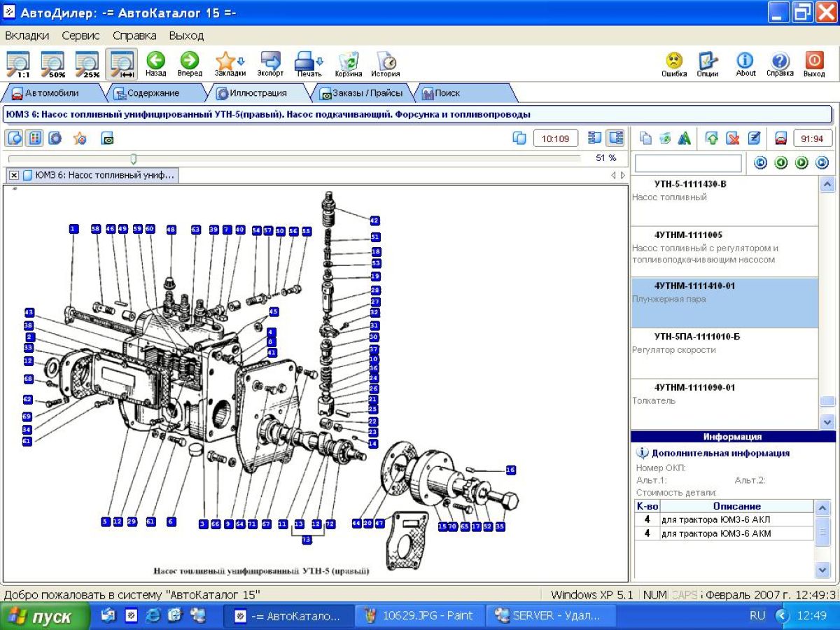Adjust the illustration zoom slider handle

134,159
